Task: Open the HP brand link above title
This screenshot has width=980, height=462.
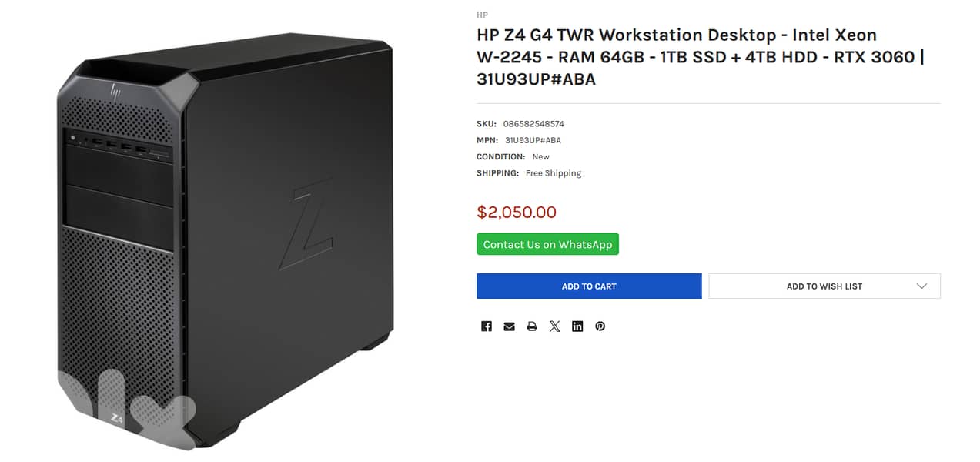Action: point(482,15)
